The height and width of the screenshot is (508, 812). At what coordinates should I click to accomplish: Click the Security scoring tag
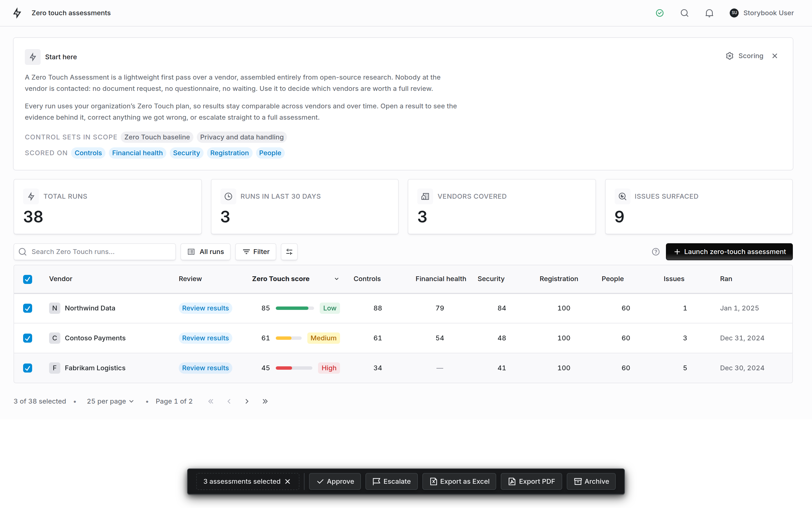click(x=186, y=153)
